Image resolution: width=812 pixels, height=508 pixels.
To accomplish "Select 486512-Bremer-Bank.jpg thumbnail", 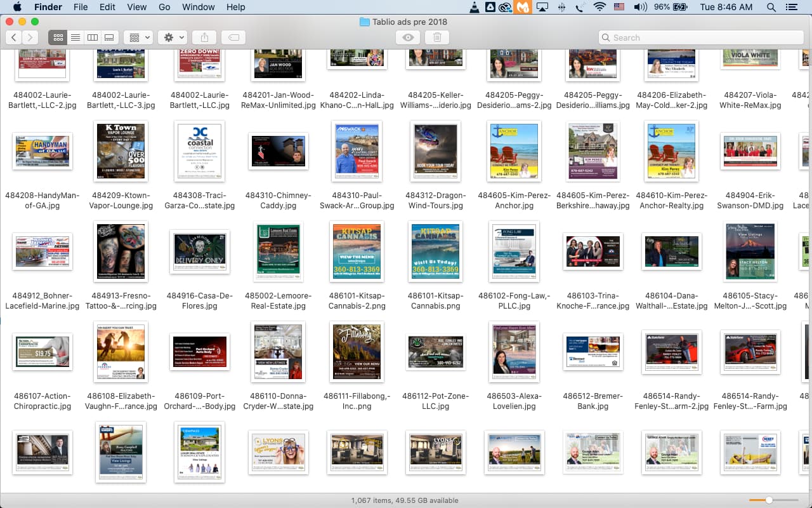I will [x=593, y=352].
